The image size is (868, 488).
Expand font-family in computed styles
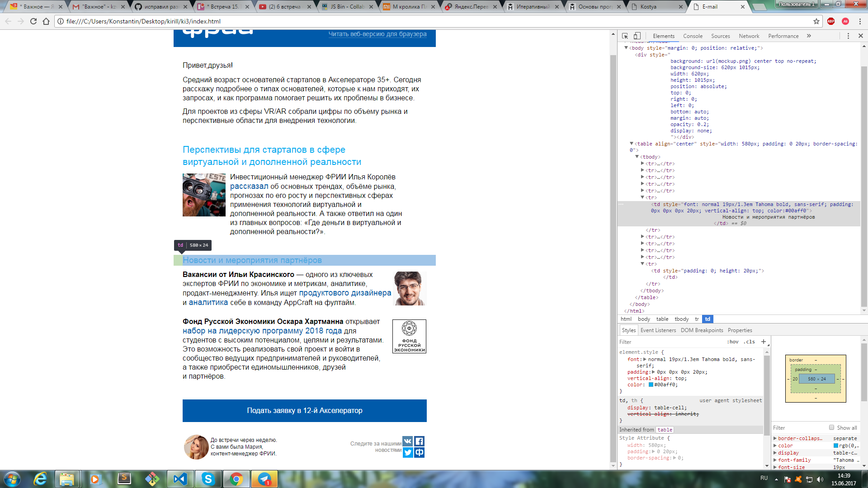[775, 460]
